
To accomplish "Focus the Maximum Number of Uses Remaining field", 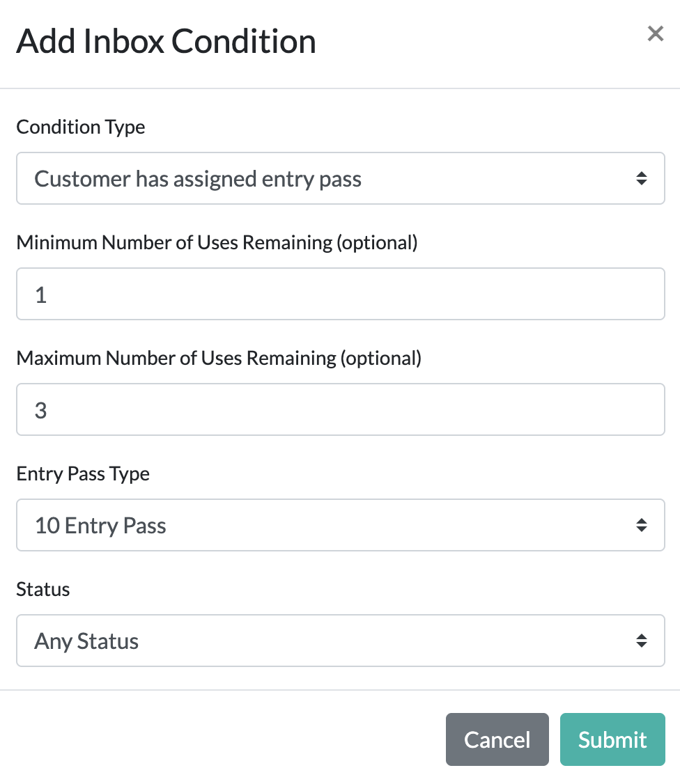I will [340, 410].
